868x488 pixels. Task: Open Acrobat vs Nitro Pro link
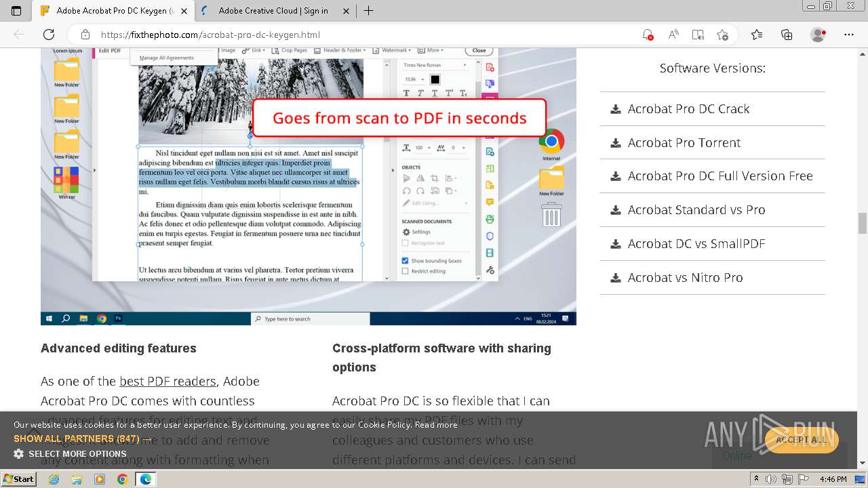tap(685, 278)
